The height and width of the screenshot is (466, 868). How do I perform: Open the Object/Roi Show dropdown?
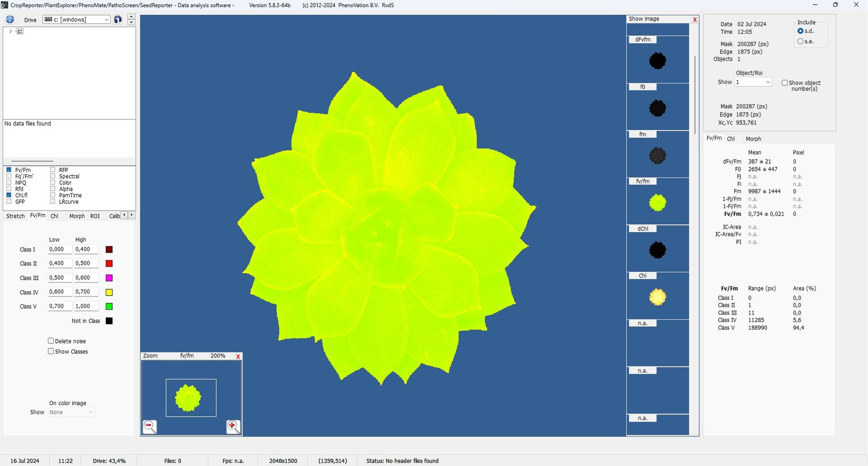pos(768,82)
